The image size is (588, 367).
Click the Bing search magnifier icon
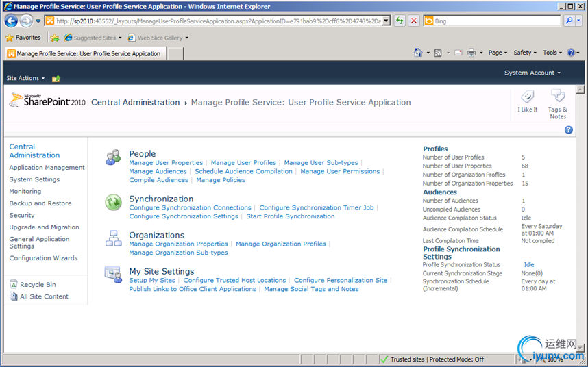click(x=569, y=21)
